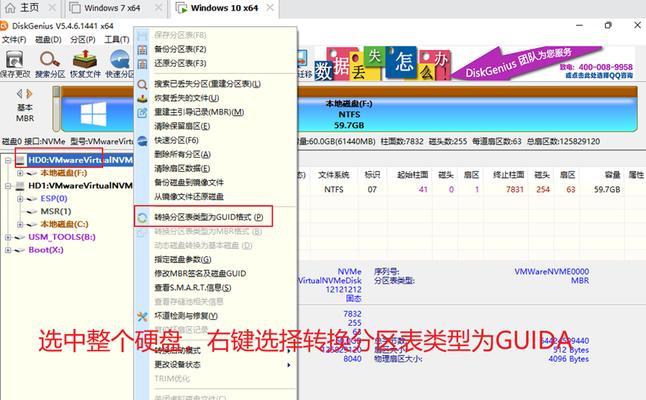This screenshot has width=646, height=400.
Task: Switch to the 主页 tab
Action: click(29, 7)
